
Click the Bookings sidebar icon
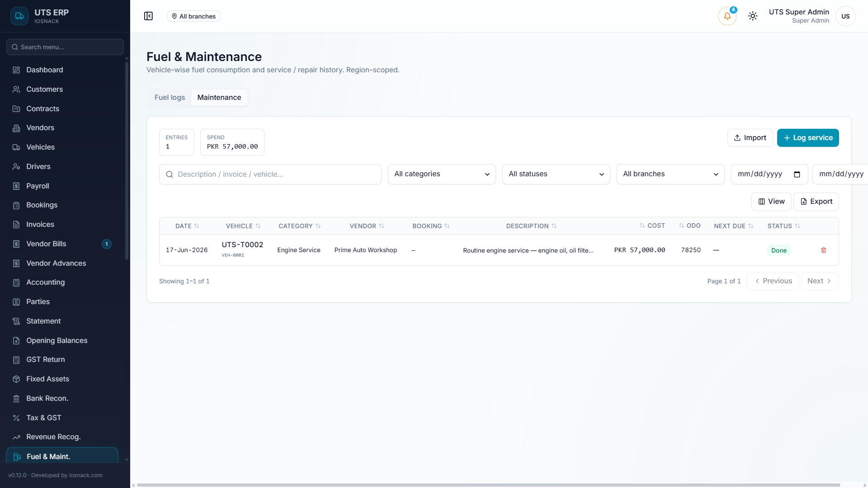tap(16, 205)
